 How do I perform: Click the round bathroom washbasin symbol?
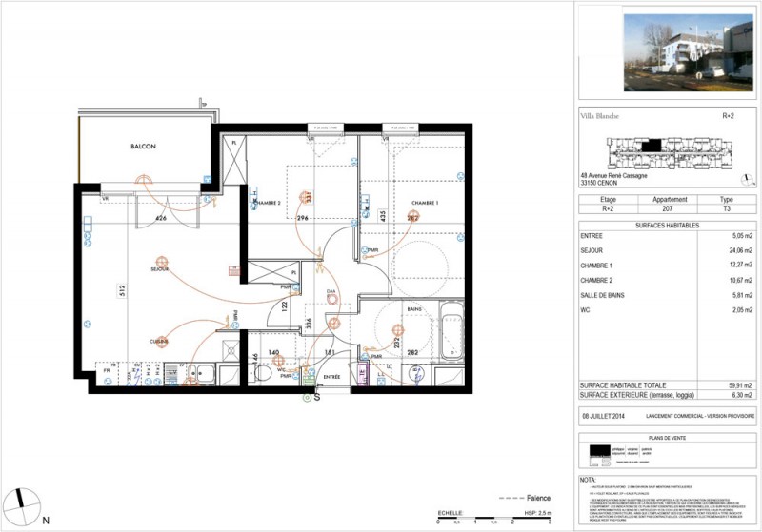[x=416, y=374]
